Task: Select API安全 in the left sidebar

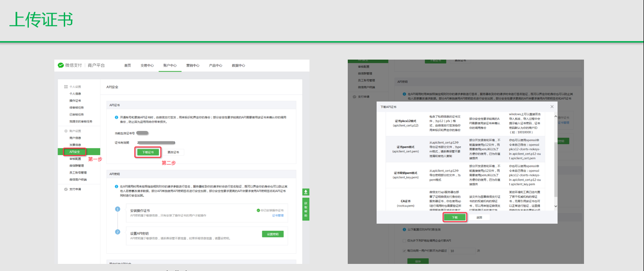Action: click(x=75, y=152)
